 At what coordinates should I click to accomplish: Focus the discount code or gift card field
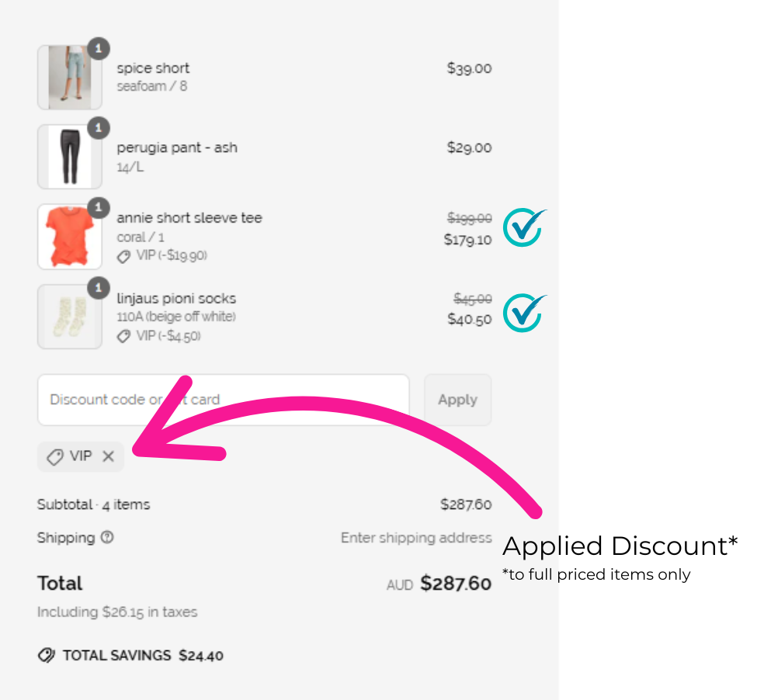(x=223, y=400)
